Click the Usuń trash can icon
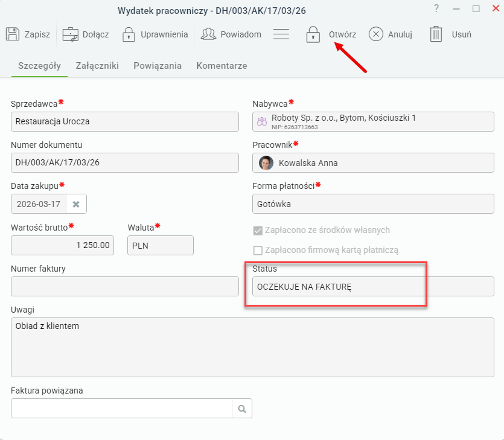This screenshot has height=440, width=504. 436,34
